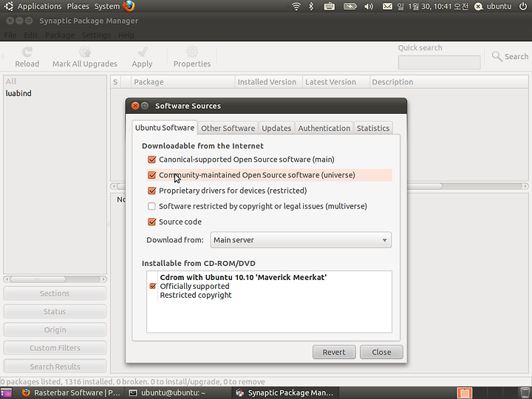Launch Firefox from the top panel
The height and width of the screenshot is (399, 532).
tap(129, 6)
